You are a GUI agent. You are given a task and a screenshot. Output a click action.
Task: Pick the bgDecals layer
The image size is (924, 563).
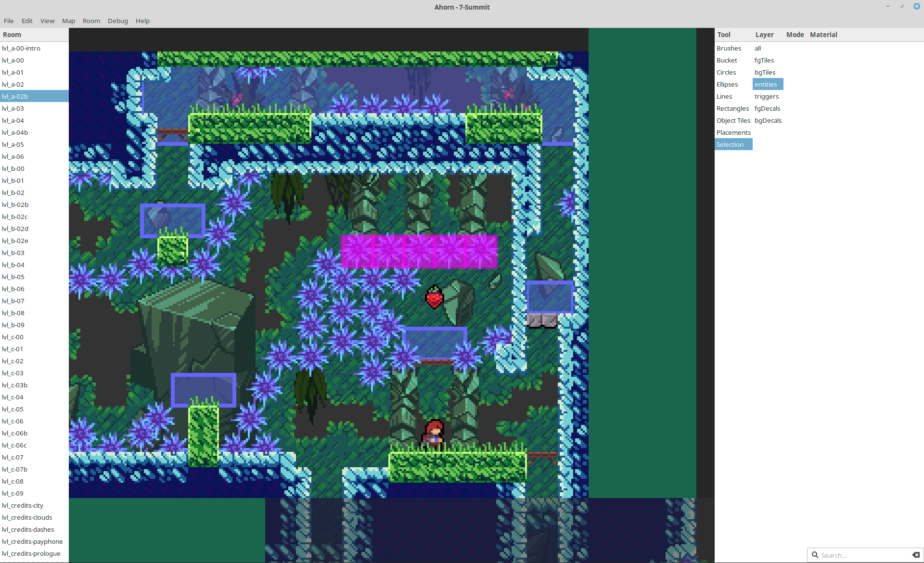coord(768,120)
